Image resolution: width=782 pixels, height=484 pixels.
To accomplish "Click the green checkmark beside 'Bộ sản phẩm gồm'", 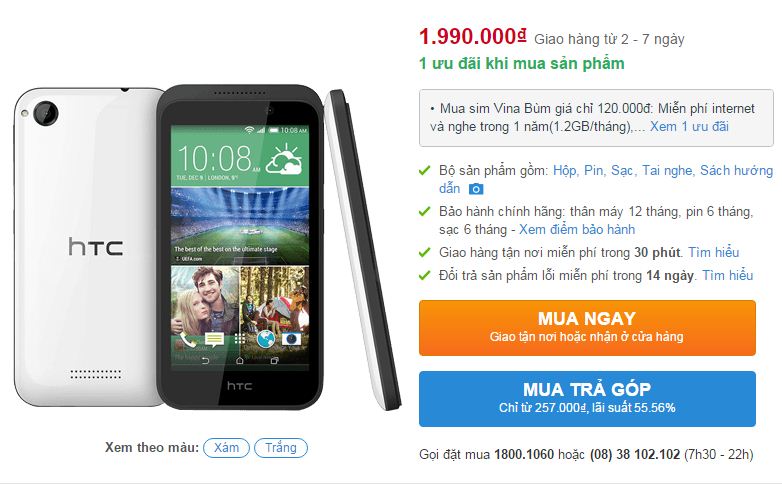I will pos(424,171).
